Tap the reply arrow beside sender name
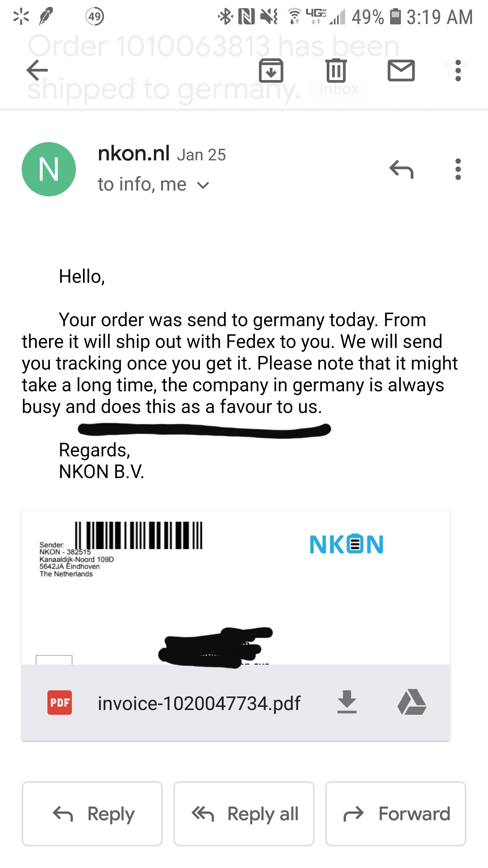 (401, 169)
